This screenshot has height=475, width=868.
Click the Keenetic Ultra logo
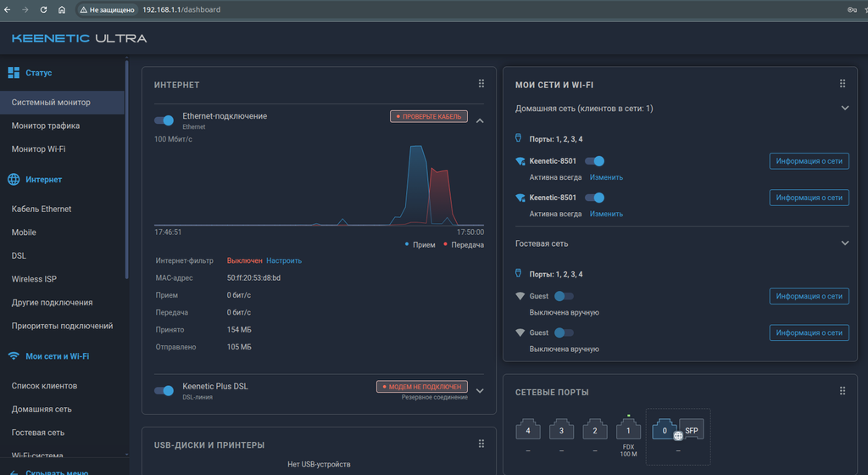point(79,38)
